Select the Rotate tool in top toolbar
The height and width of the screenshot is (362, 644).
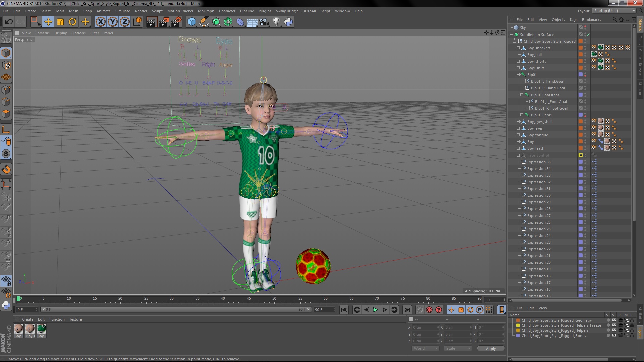coord(72,22)
